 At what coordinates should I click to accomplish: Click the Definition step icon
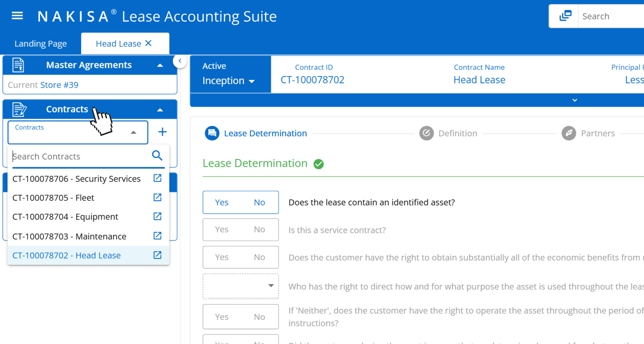[x=426, y=133]
